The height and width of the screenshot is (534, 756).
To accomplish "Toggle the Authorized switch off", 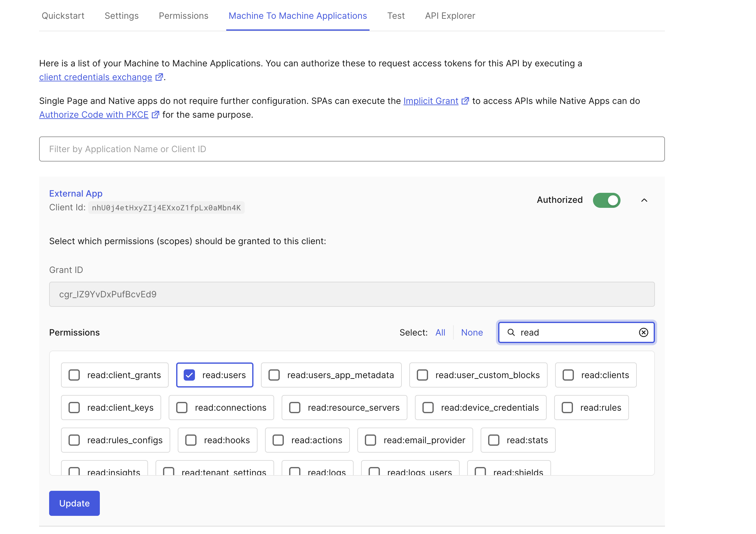I will coord(606,200).
